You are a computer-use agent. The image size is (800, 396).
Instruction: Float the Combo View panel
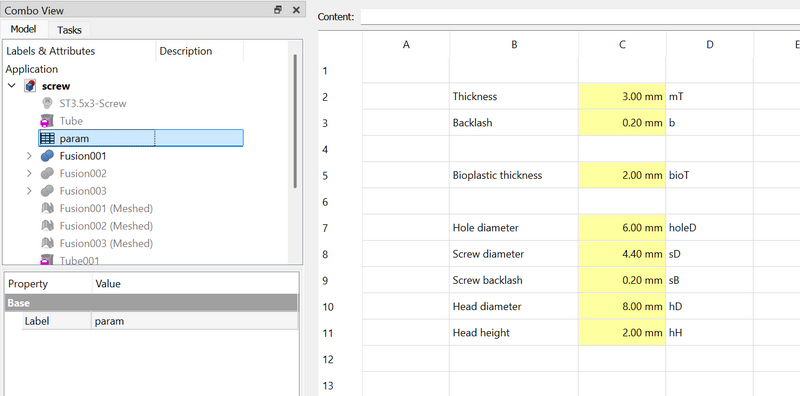[x=278, y=10]
